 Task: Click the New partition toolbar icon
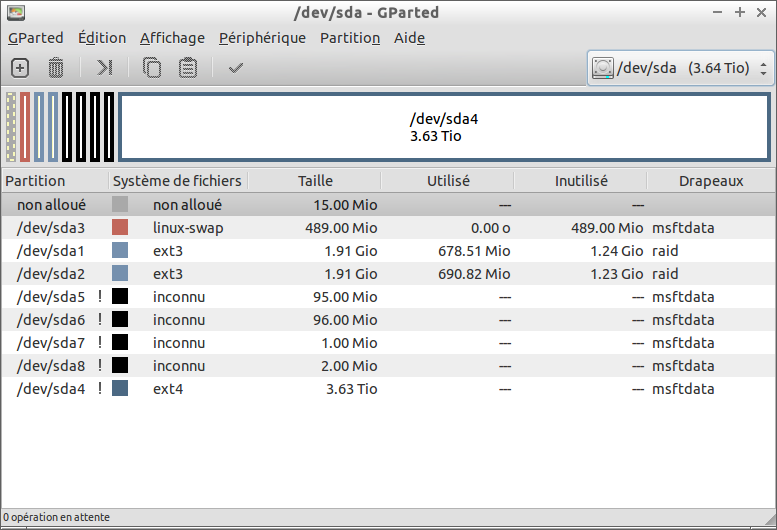[20, 68]
